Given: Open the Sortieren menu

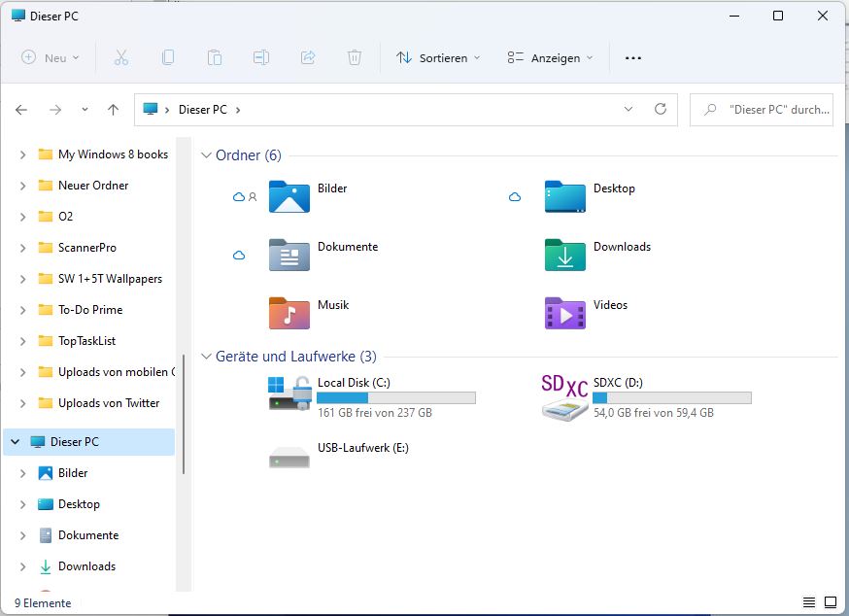Looking at the screenshot, I should point(438,58).
